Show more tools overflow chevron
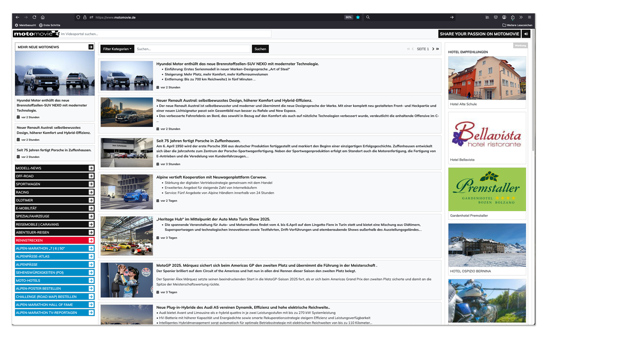The width and height of the screenshot is (644, 362). [x=521, y=17]
